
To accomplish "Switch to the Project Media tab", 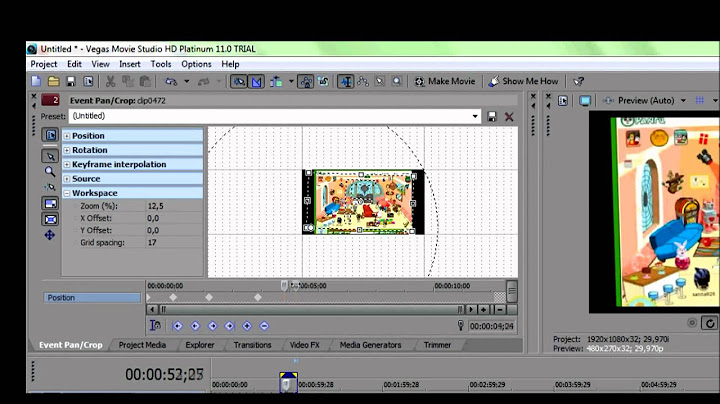I will tap(142, 345).
